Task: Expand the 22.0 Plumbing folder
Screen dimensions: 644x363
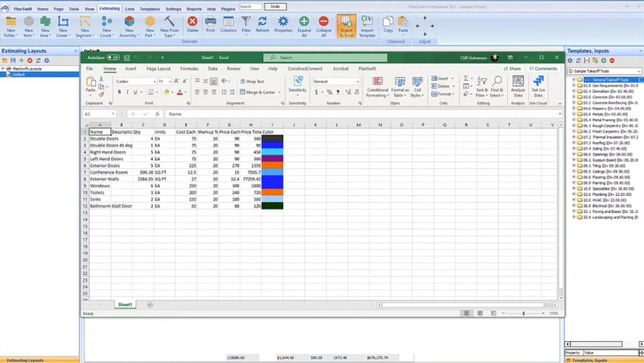Action: [x=574, y=195]
